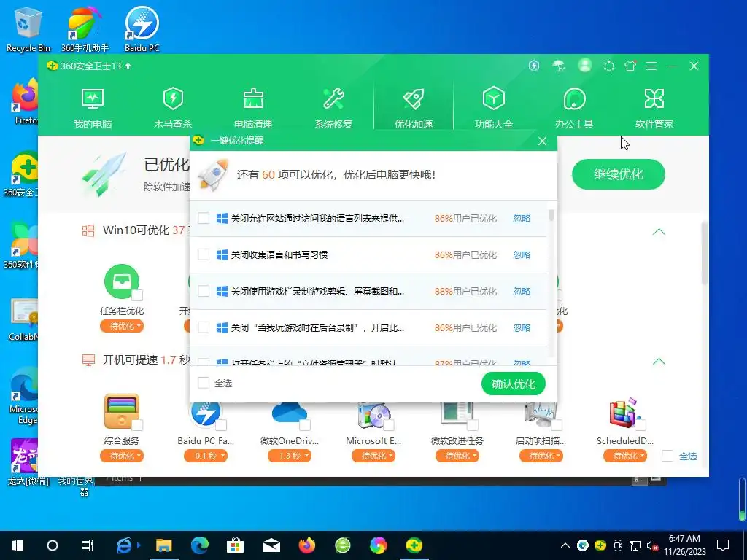Ignore the 语言列表 optimization item

[x=522, y=218]
